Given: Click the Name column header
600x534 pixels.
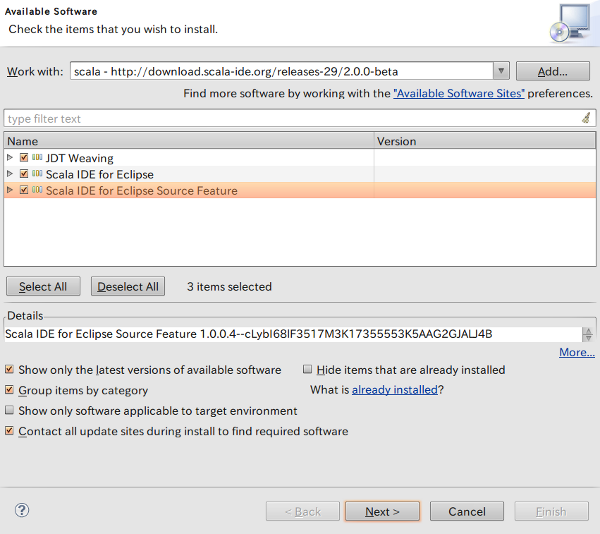Looking at the screenshot, I should [189, 141].
